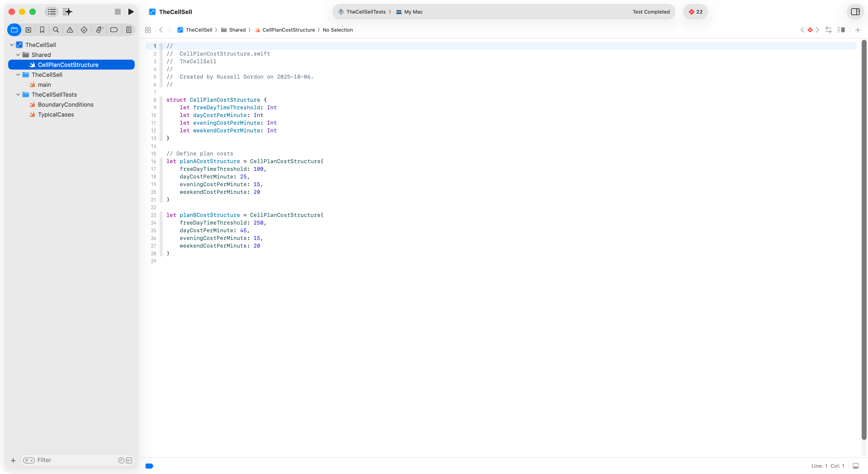
Task: Select the TheCellSellTests scheme
Action: pyautogui.click(x=365, y=12)
